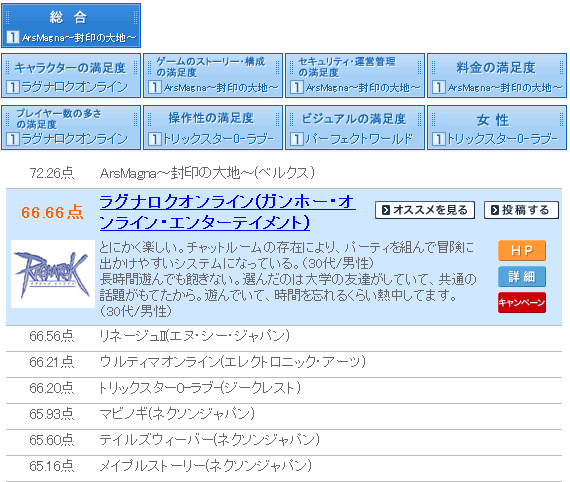Click the blue 詳細 button
Screen dimensions: 570x482
point(522,277)
